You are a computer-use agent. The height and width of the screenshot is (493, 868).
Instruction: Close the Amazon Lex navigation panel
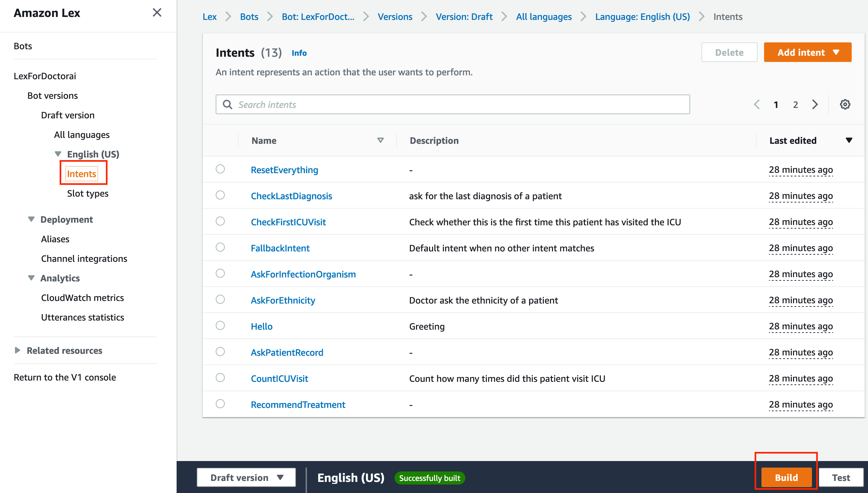[x=157, y=13]
